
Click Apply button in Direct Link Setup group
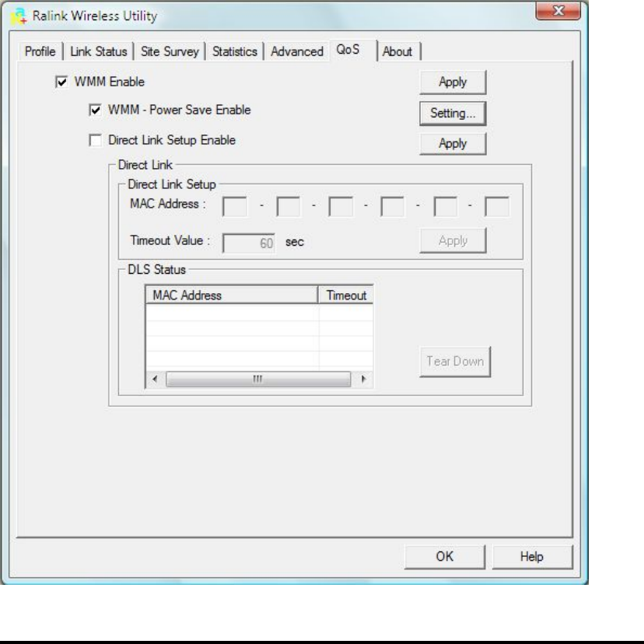[453, 240]
